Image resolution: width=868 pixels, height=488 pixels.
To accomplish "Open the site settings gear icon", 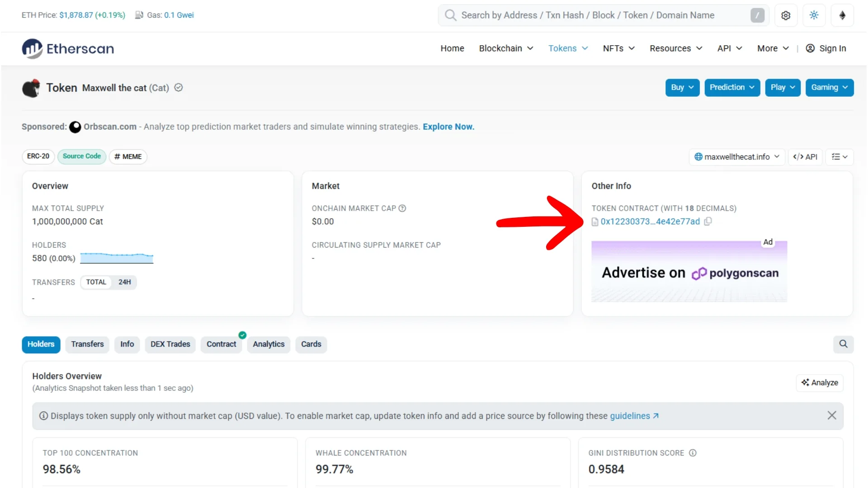I will coord(786,15).
